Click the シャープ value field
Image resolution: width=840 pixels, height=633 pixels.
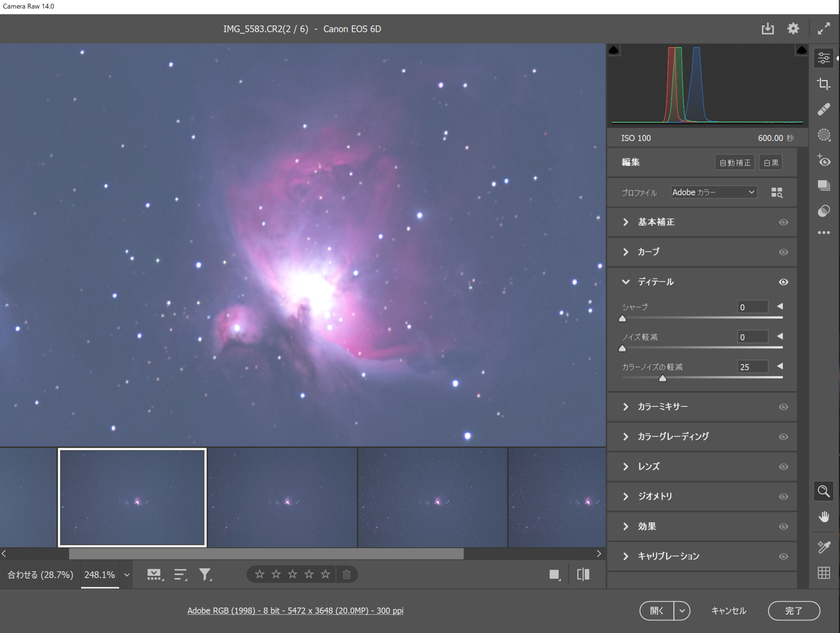[x=753, y=307]
